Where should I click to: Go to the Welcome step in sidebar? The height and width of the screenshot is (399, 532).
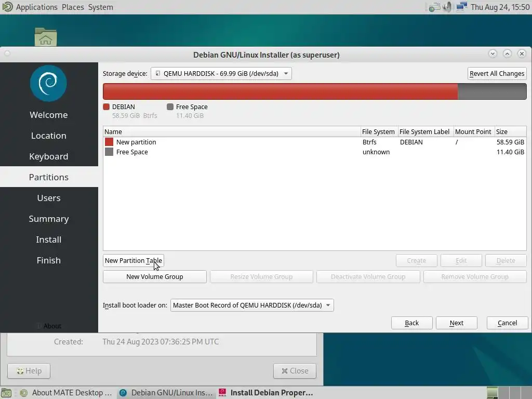tap(49, 115)
